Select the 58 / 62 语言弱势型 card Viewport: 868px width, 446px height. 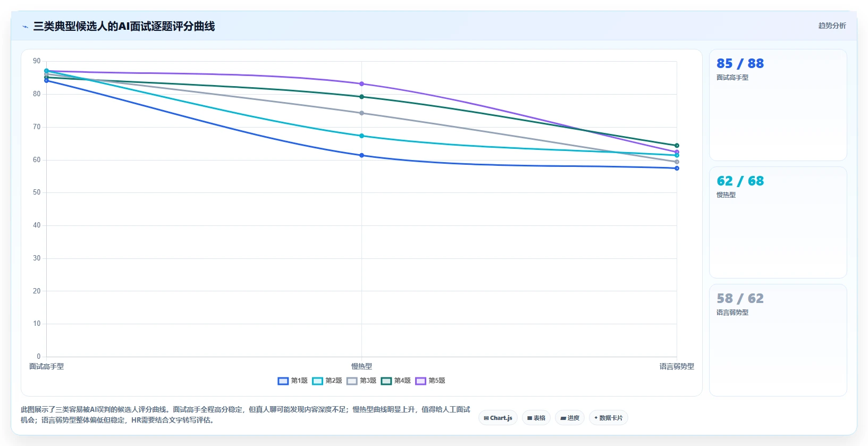(778, 340)
